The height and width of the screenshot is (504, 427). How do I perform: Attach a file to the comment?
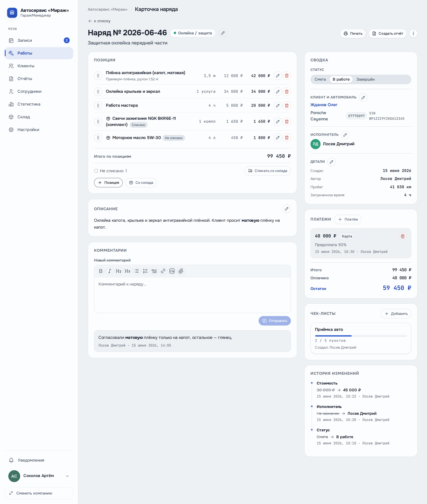(181, 271)
